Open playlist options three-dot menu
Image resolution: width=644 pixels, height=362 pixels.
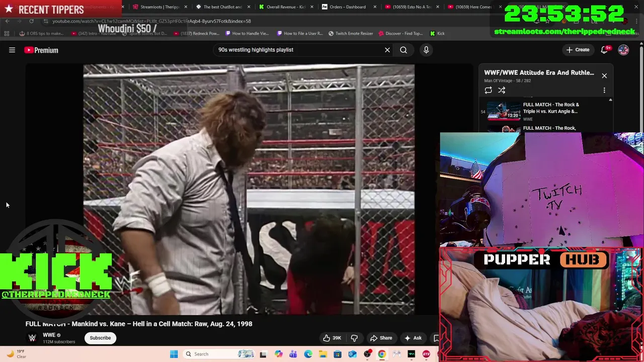(x=604, y=90)
